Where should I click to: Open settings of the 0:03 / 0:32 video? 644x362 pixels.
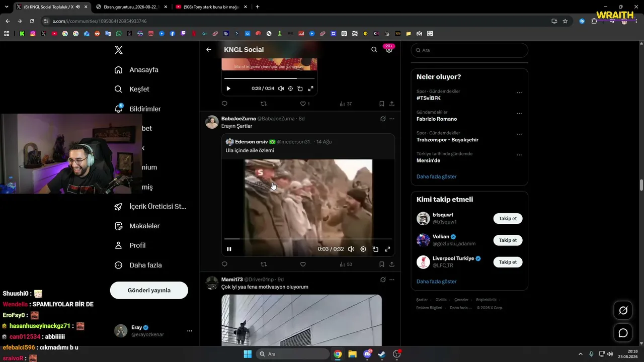point(363,249)
